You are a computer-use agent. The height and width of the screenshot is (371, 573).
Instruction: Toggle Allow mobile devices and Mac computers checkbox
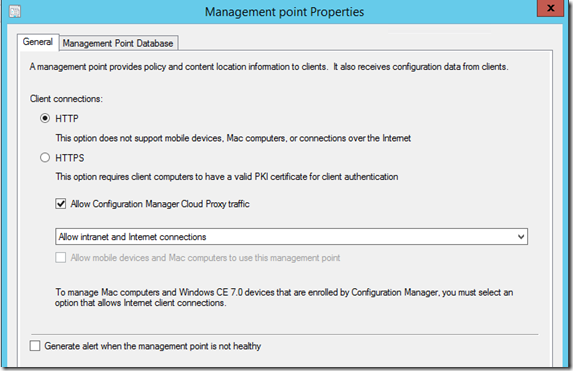point(61,258)
